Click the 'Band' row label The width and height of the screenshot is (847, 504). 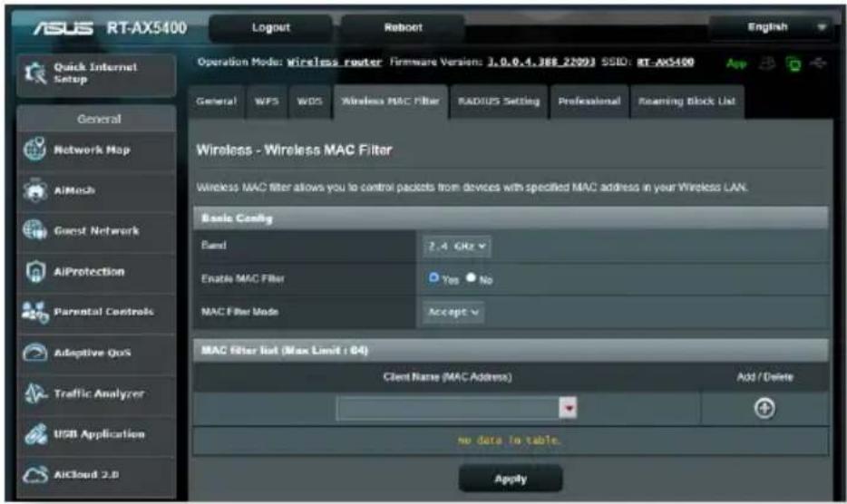click(x=213, y=246)
